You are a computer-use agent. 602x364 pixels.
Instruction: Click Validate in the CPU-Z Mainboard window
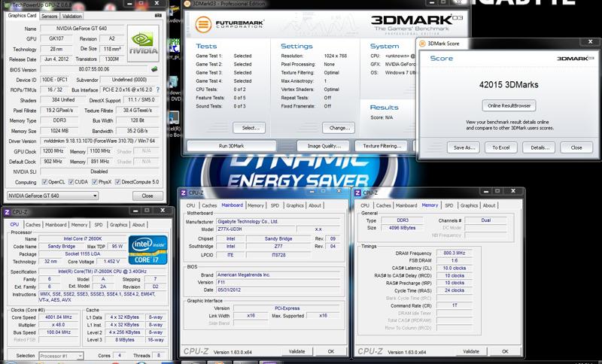tap(296, 351)
